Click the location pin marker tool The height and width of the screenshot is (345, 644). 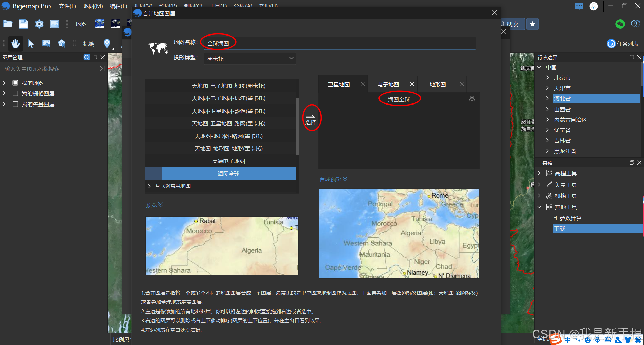coord(107,43)
